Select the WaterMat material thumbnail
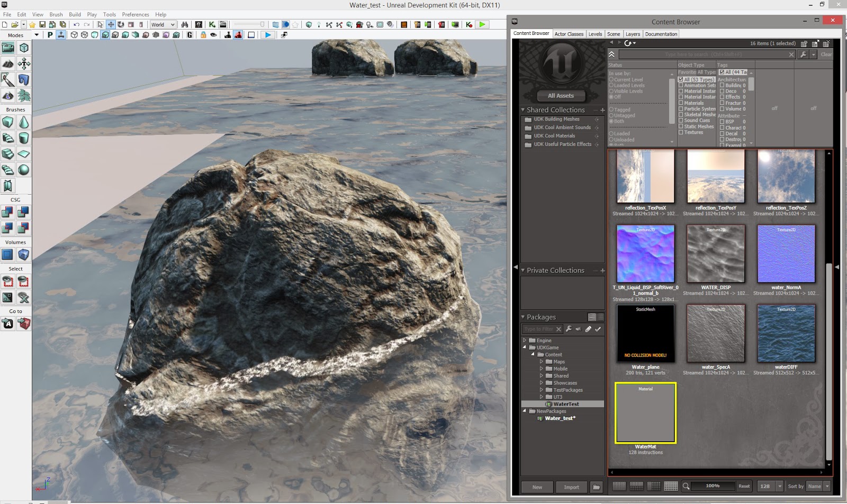 pos(645,413)
